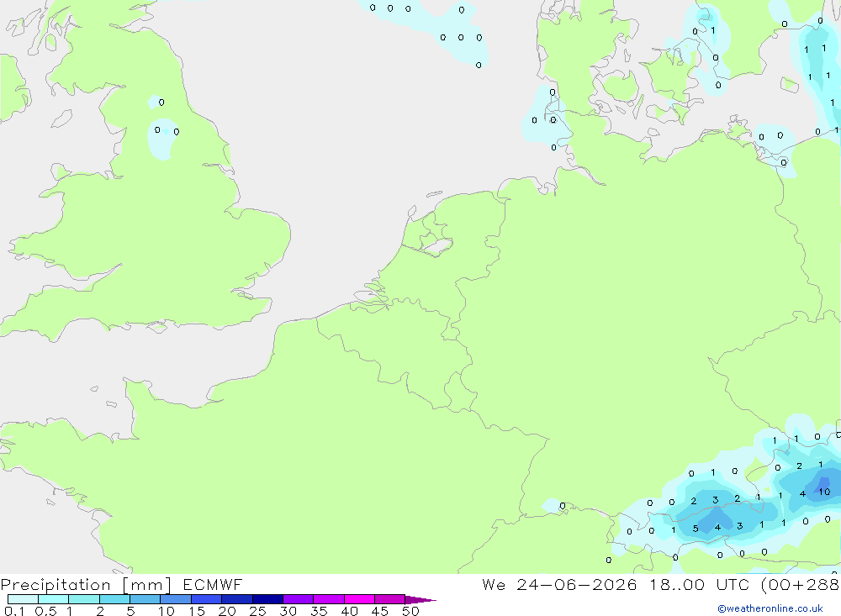Click the '50' legend scale label
The image size is (841, 616).
pos(410,611)
